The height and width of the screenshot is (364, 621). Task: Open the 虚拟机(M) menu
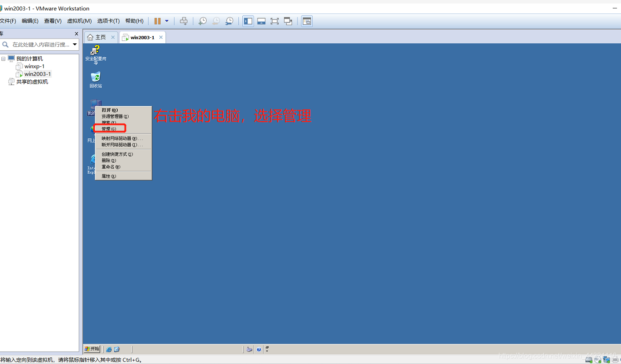point(79,21)
